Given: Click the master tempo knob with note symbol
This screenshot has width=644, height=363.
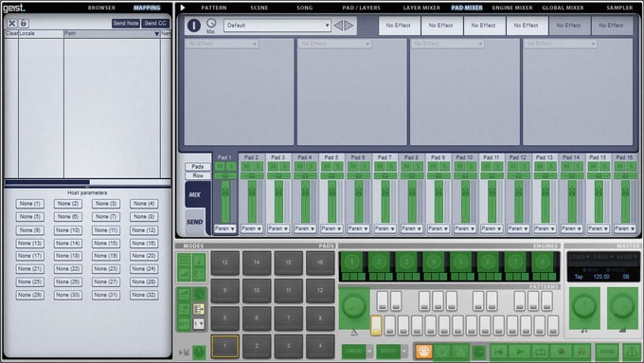Looking at the screenshot, I should pyautogui.click(x=584, y=306).
